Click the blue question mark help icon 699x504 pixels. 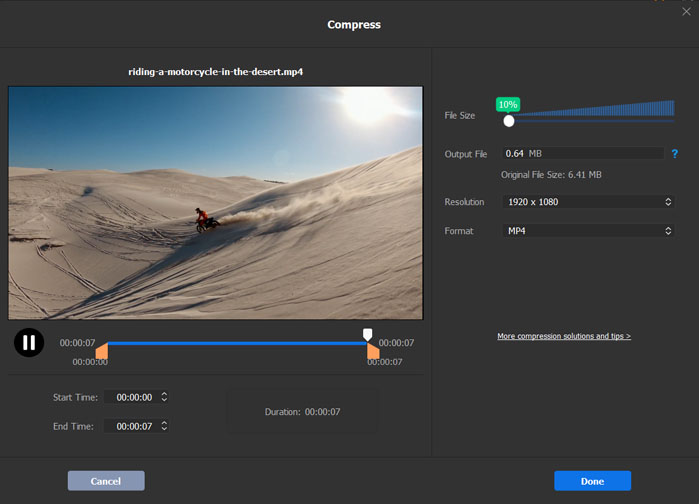674,154
